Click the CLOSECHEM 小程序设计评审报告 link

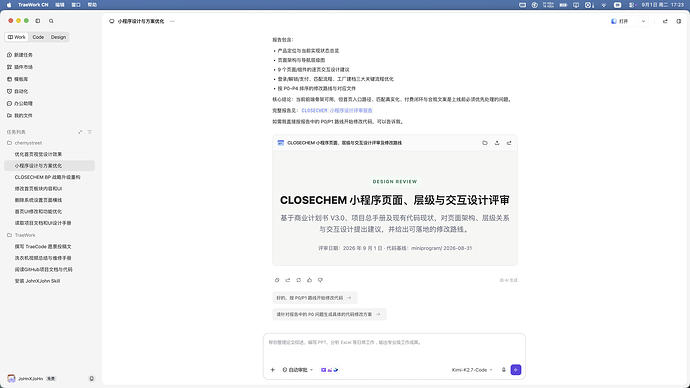[337, 110]
